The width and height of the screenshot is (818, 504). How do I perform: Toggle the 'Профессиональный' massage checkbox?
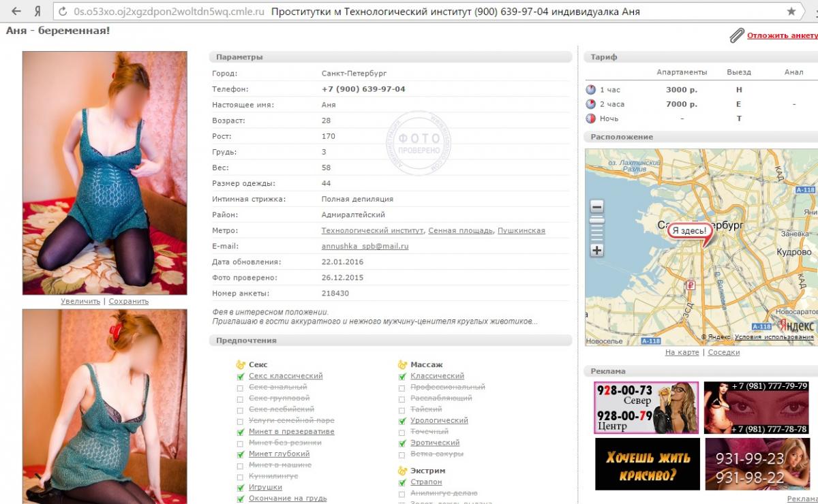tap(402, 388)
